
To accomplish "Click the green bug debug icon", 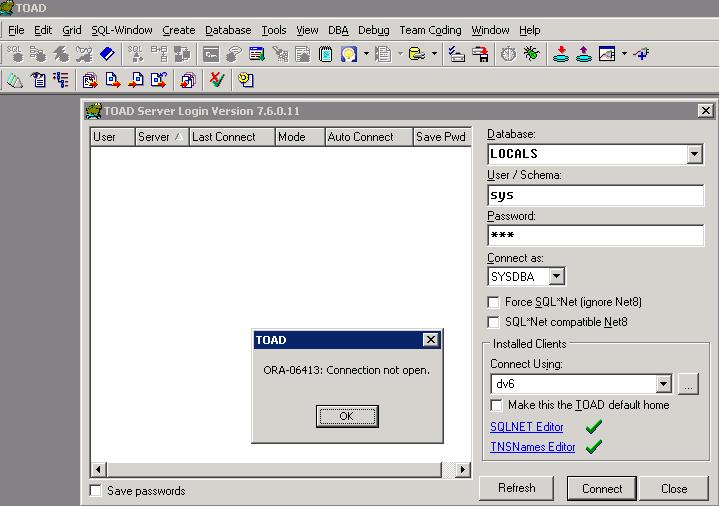I will 531,54.
